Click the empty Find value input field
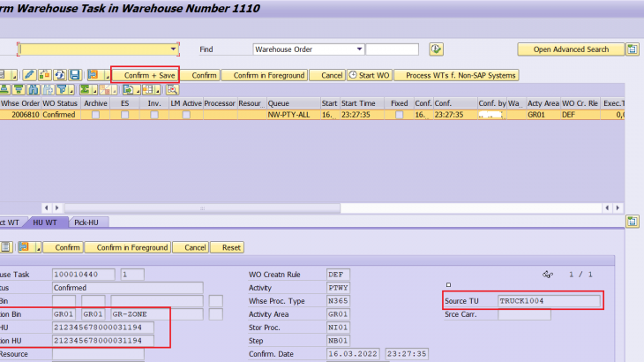 [392, 49]
